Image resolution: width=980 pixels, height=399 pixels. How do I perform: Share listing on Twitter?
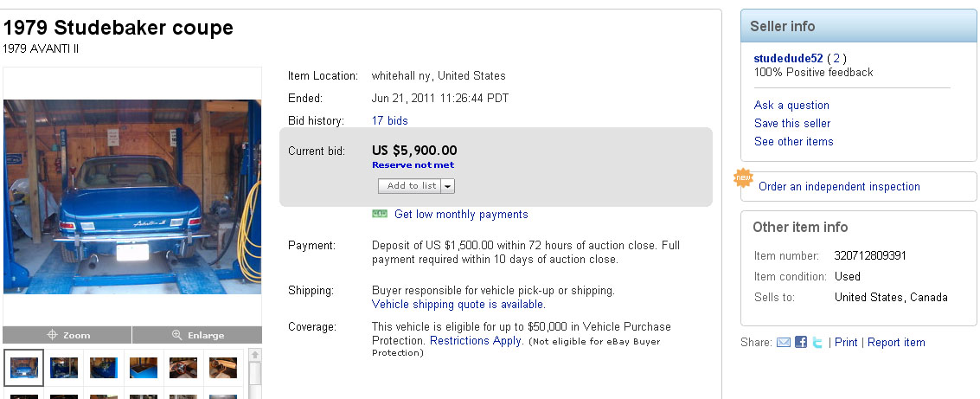[x=817, y=343]
